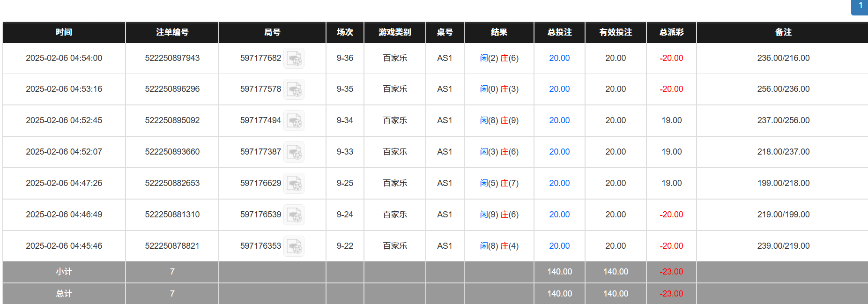Screen dimensions: 868x304
Task: Click the 备注 column header
Action: point(783,32)
